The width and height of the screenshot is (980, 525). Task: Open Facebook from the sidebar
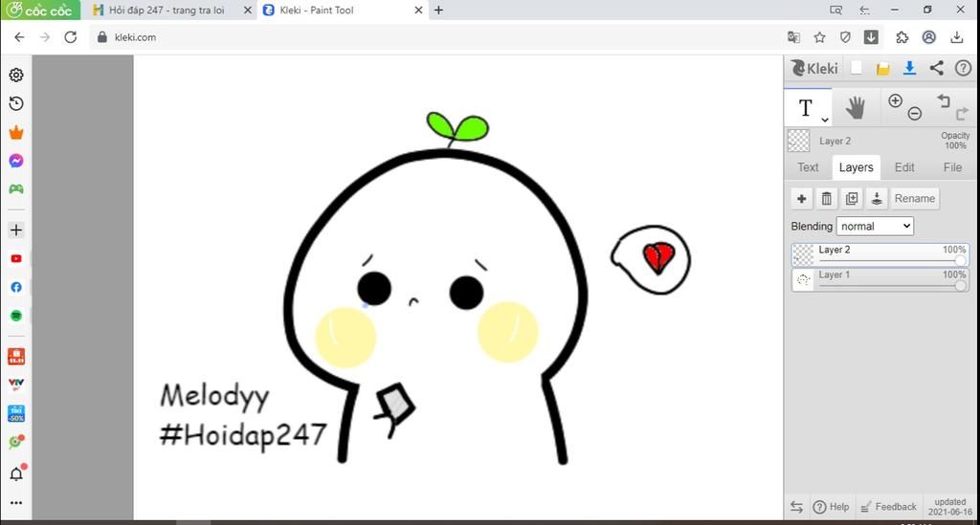pyautogui.click(x=16, y=287)
